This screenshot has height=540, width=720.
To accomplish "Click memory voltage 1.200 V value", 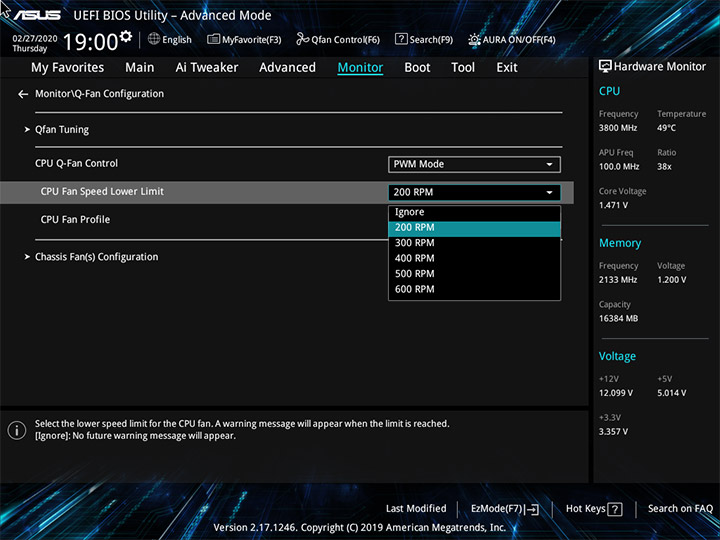I will pos(672,280).
